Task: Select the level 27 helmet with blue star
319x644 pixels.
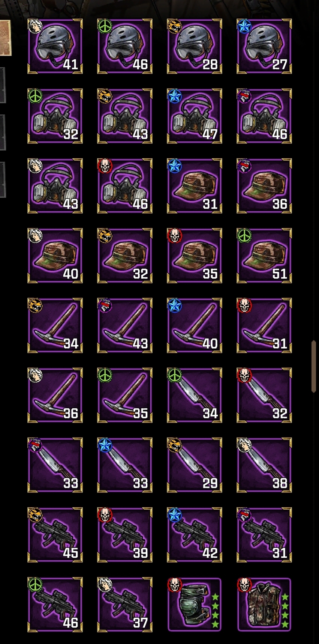Action: (x=264, y=46)
